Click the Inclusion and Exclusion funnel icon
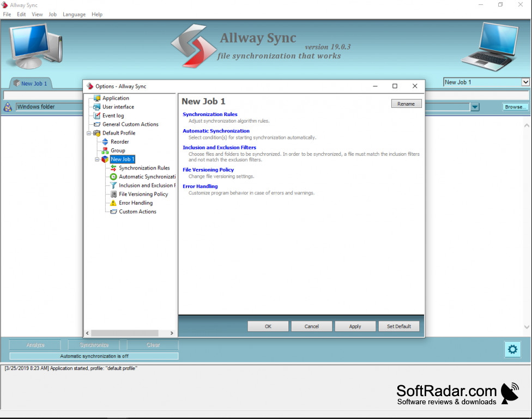The image size is (532, 419). 113,186
